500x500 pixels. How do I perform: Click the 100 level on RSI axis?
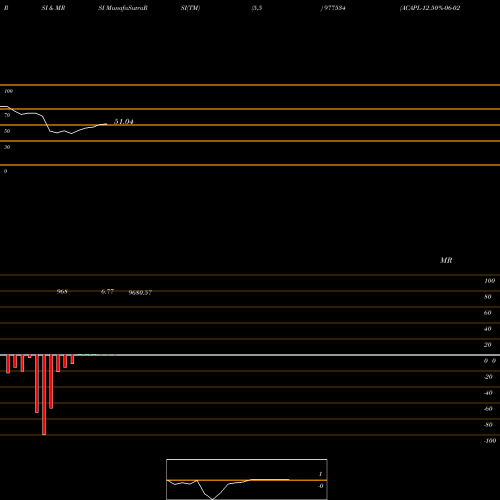point(9,91)
